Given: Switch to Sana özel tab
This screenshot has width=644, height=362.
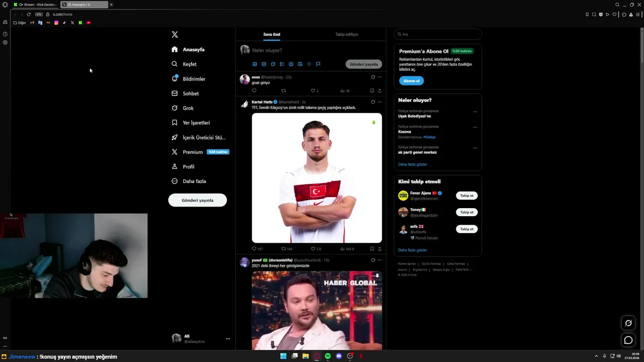Looking at the screenshot, I should [272, 34].
